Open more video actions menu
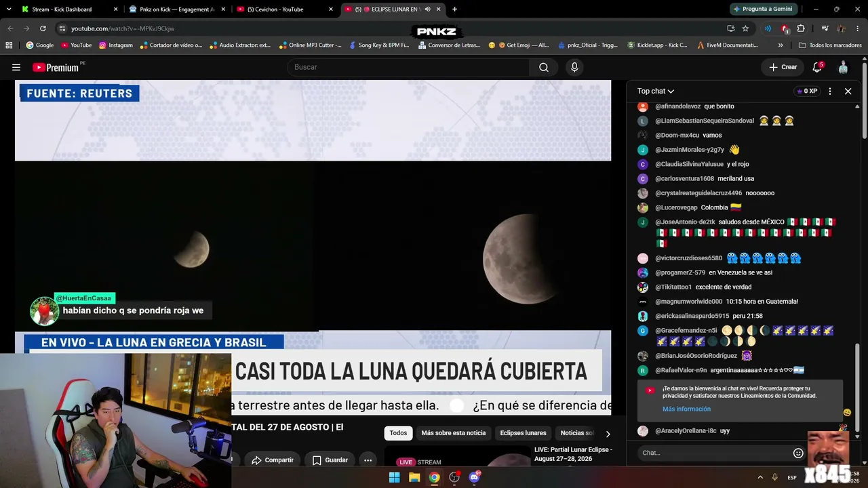868x488 pixels. click(368, 460)
